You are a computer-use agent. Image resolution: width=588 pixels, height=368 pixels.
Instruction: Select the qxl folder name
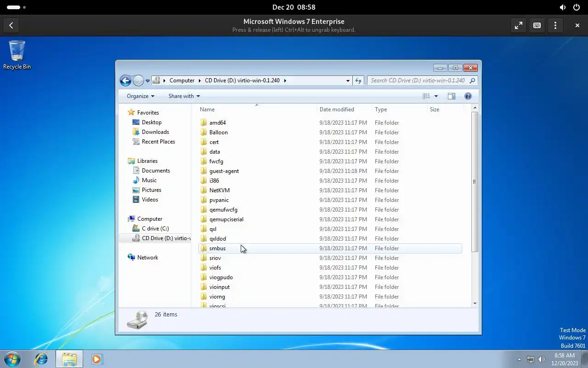213,229
